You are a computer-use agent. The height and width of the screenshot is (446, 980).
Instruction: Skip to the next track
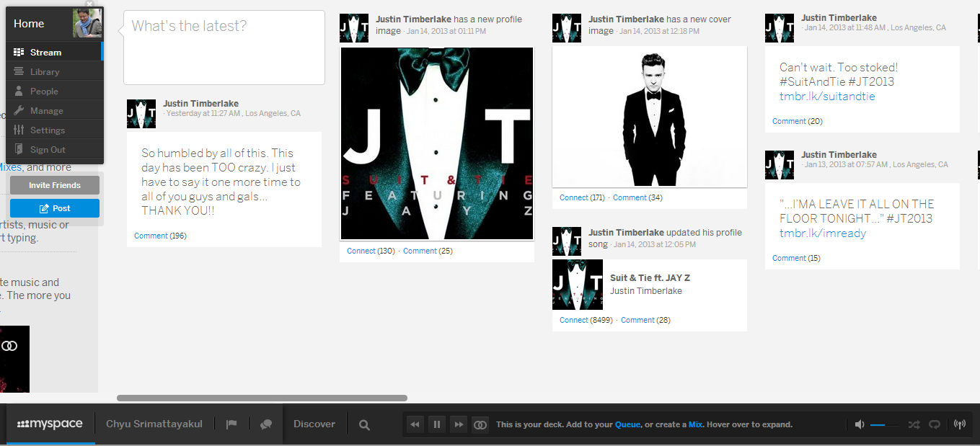459,425
